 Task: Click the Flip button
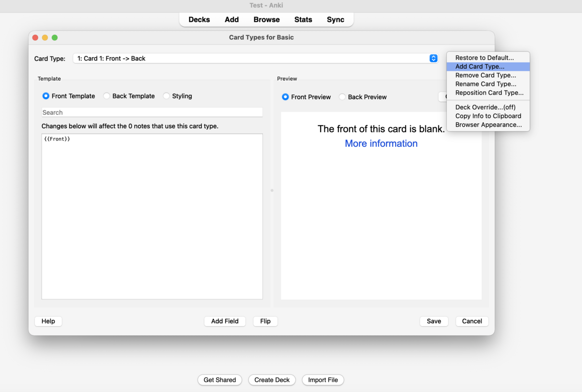pos(265,321)
